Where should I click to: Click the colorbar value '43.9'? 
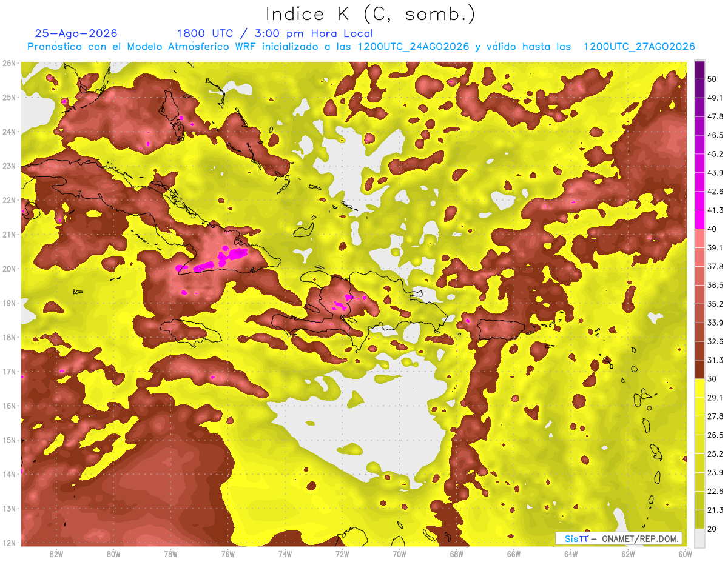click(x=716, y=172)
